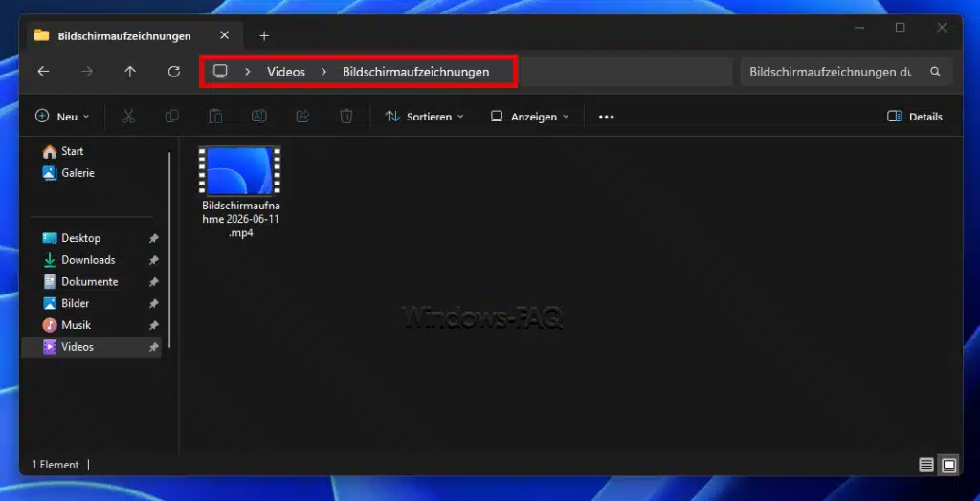Viewport: 980px width, 501px height.
Task: Switch to large thumbnails view icon
Action: click(949, 465)
